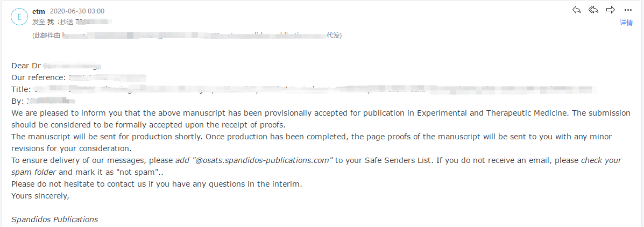The image size is (644, 227).
Task: Click the blurred 抄送 cc address
Action: [x=94, y=22]
